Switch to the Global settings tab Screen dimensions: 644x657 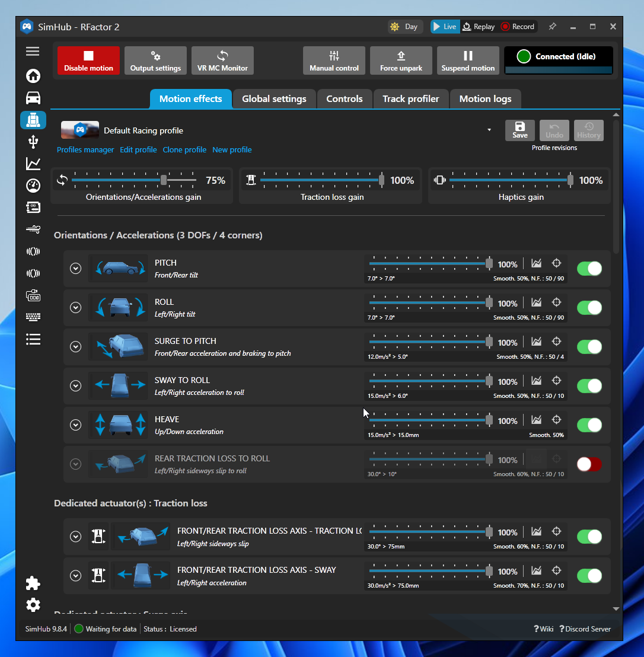coord(274,99)
